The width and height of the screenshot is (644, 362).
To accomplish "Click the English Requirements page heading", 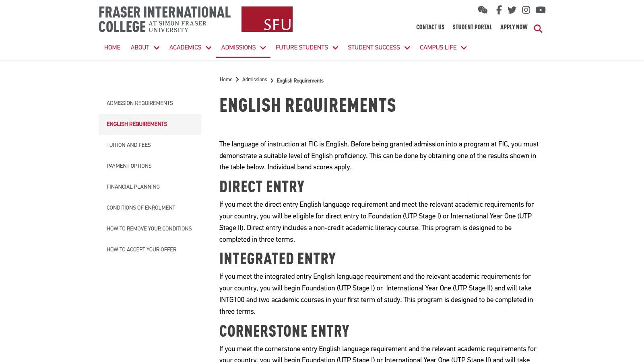I will tap(308, 106).
